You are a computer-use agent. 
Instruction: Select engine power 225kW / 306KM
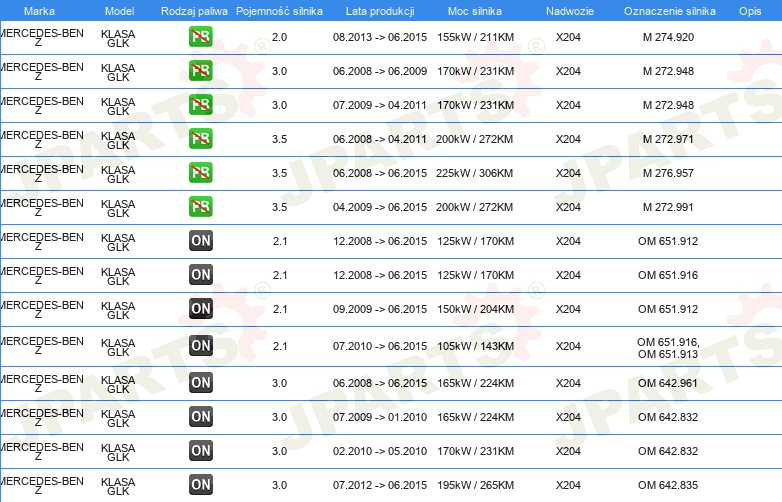[x=474, y=173]
